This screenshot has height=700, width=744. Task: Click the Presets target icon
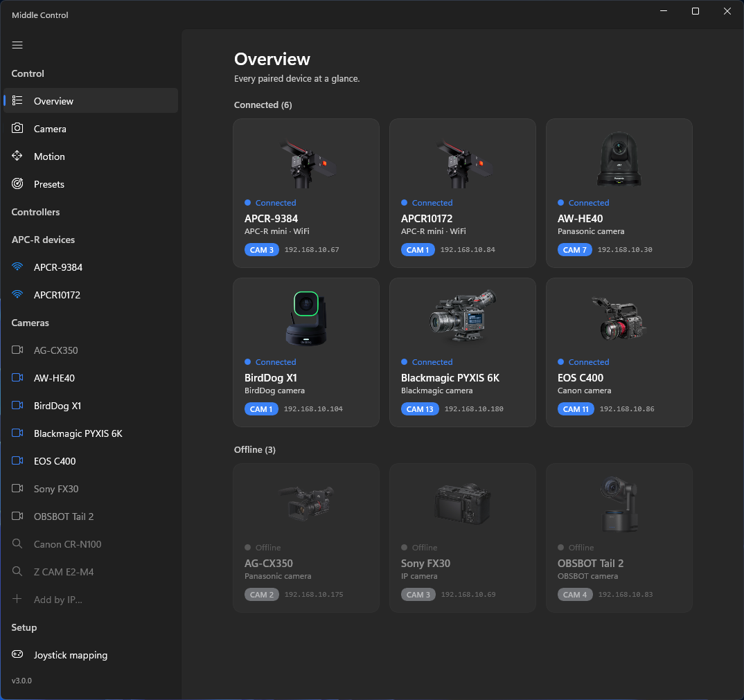point(17,183)
